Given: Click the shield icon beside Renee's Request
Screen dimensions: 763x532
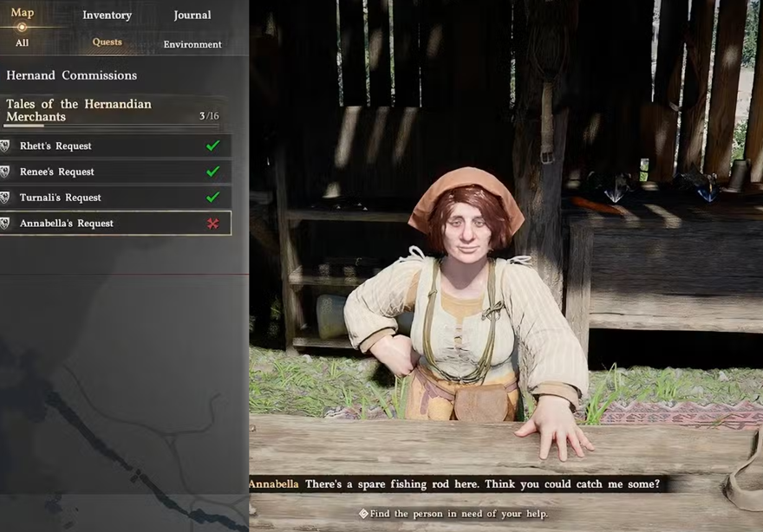Looking at the screenshot, I should pos(5,172).
